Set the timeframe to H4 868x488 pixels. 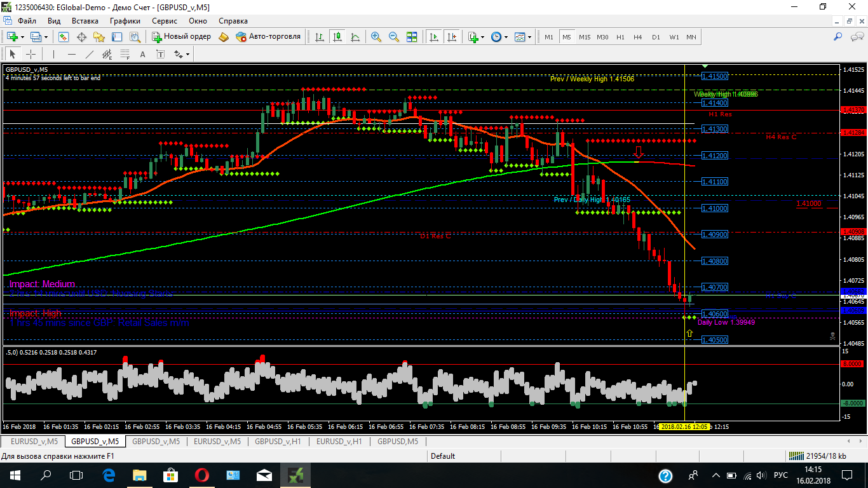[638, 37]
